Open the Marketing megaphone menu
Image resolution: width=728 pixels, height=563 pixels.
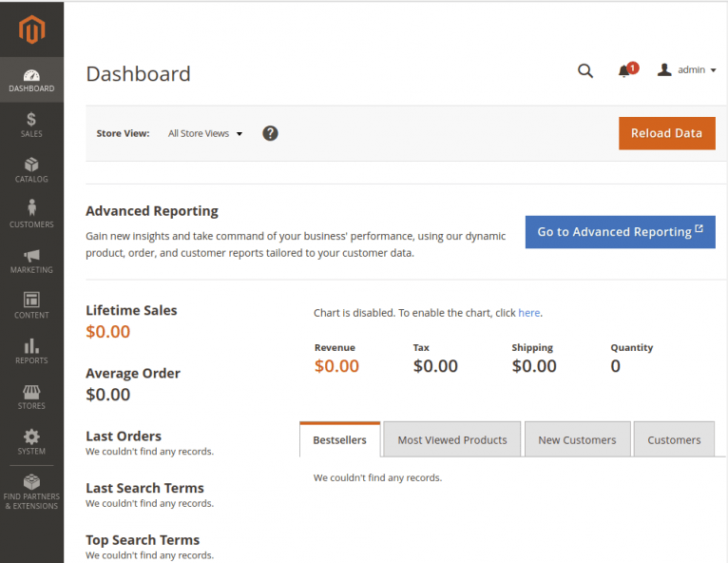pyautogui.click(x=31, y=261)
